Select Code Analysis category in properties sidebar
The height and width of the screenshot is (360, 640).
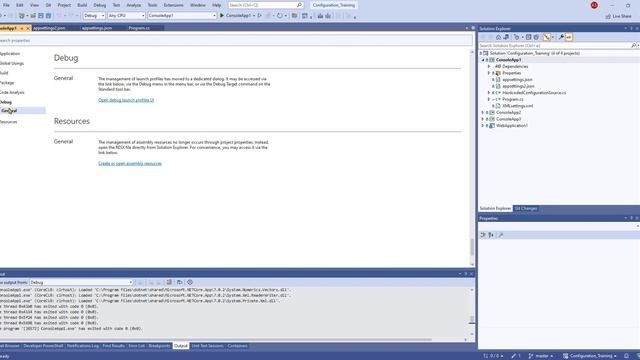pos(12,93)
